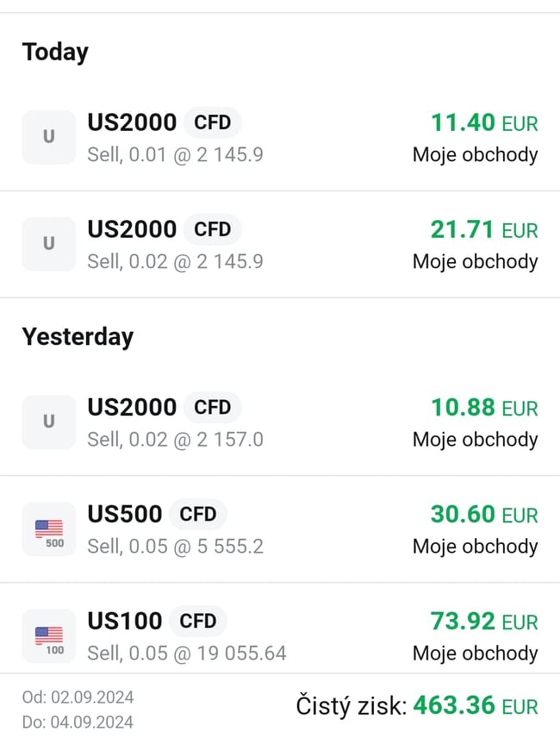Click the CFD badge next to US500
Image resolution: width=560 pixels, height=738 pixels.
pos(197,515)
